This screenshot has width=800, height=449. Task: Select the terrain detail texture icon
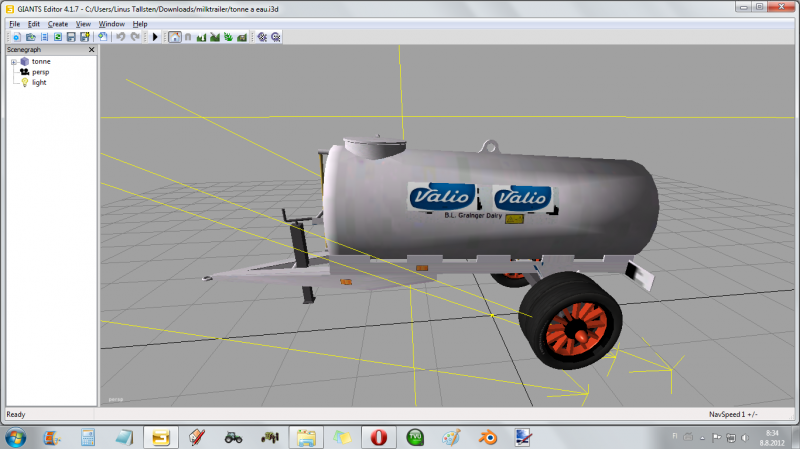pos(242,37)
